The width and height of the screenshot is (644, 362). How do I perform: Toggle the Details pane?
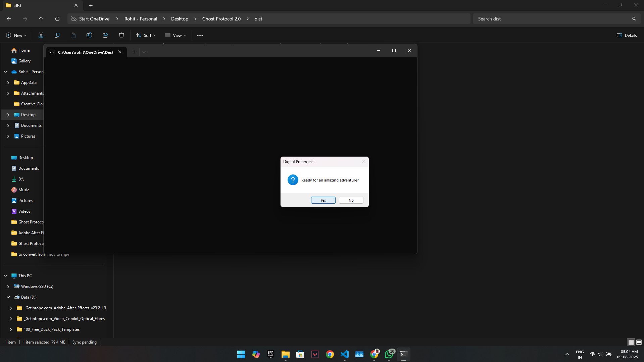click(x=627, y=35)
